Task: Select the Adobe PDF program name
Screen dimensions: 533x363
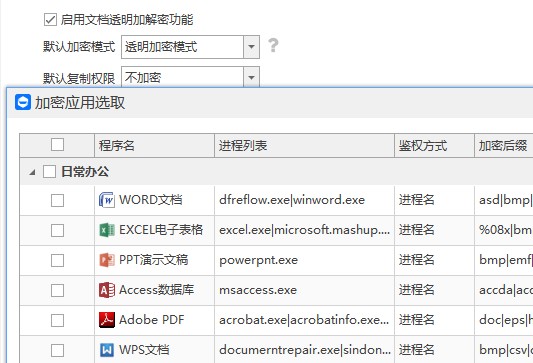Action: 152,320
